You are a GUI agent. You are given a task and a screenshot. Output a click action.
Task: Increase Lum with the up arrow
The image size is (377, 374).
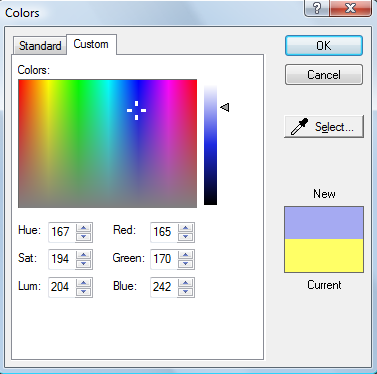click(x=84, y=283)
